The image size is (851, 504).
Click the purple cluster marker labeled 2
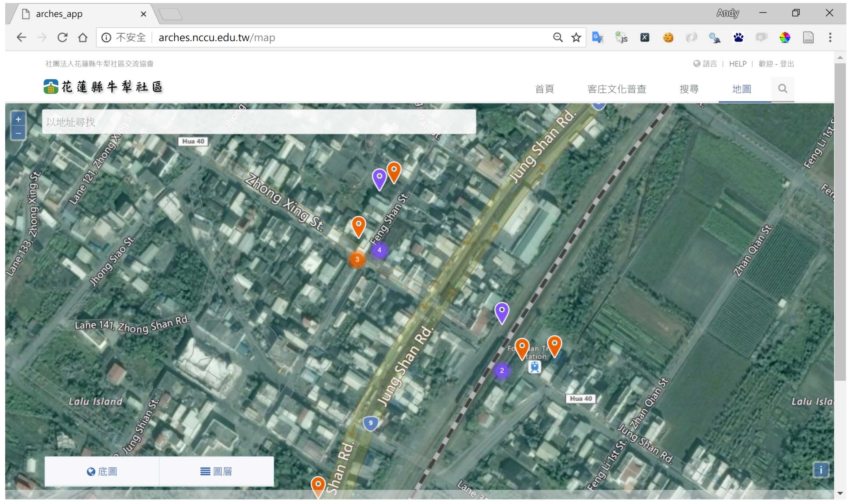coord(502,371)
